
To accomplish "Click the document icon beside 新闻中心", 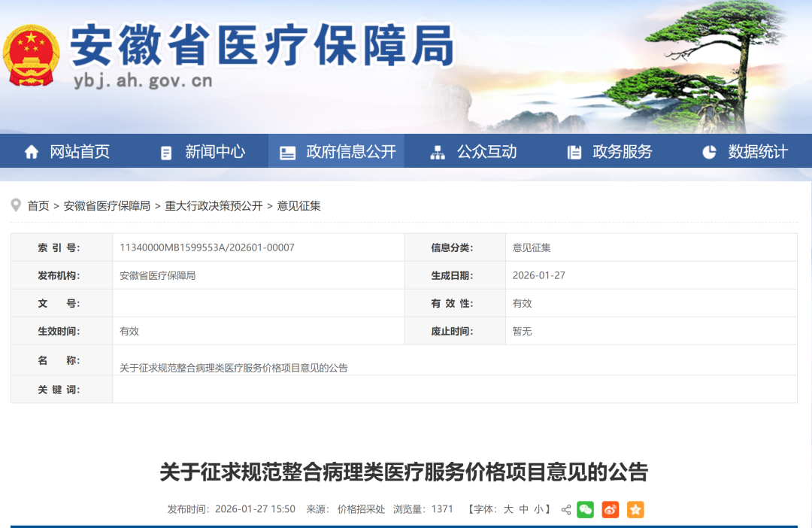I will (x=166, y=153).
